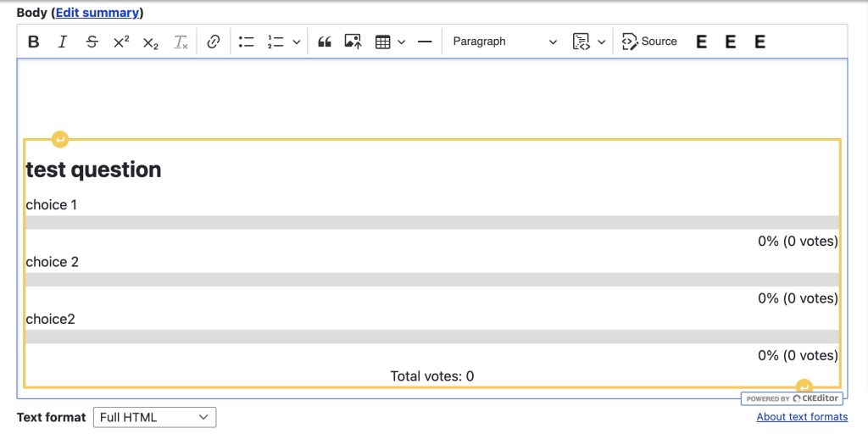This screenshot has height=445, width=868.
Task: Click the Powered by CKEditor badge
Action: [x=793, y=398]
